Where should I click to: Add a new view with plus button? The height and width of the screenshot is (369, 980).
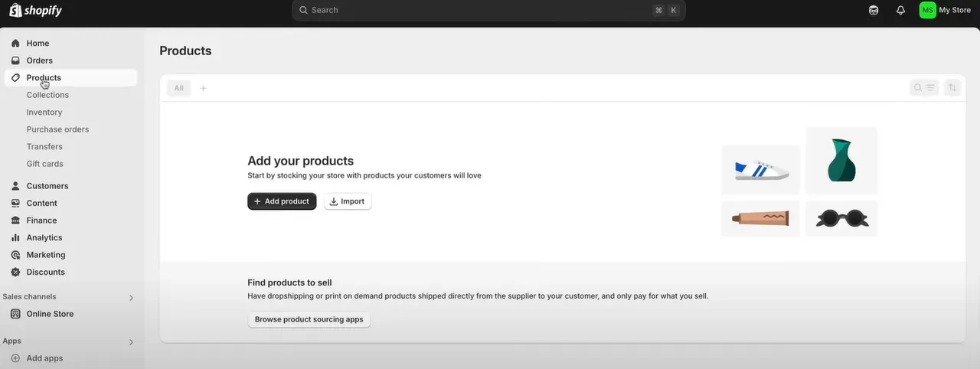(203, 88)
